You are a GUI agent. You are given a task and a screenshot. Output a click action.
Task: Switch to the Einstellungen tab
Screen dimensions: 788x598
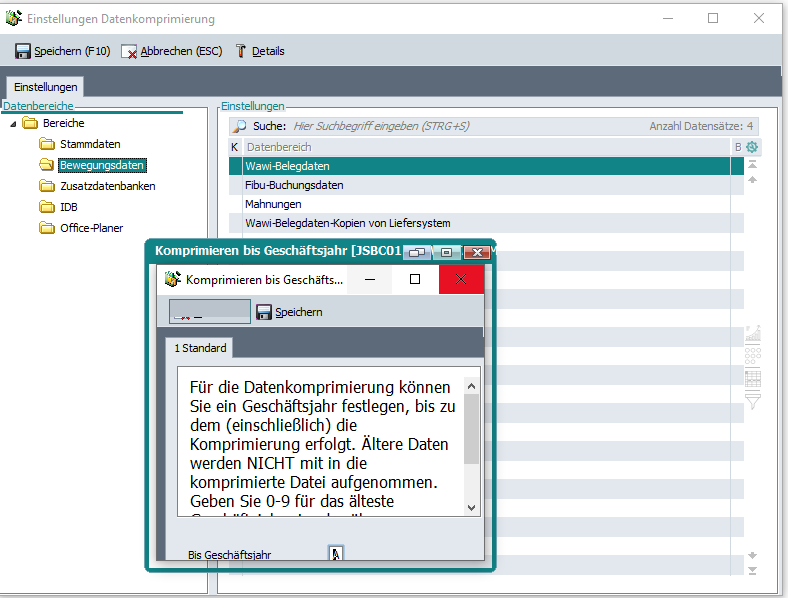(x=45, y=88)
